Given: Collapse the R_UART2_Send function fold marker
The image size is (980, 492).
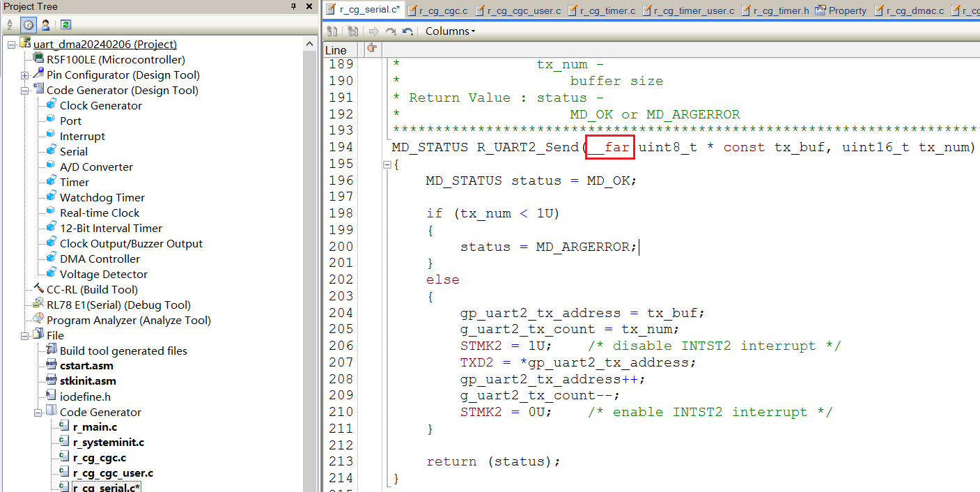Looking at the screenshot, I should pyautogui.click(x=387, y=164).
